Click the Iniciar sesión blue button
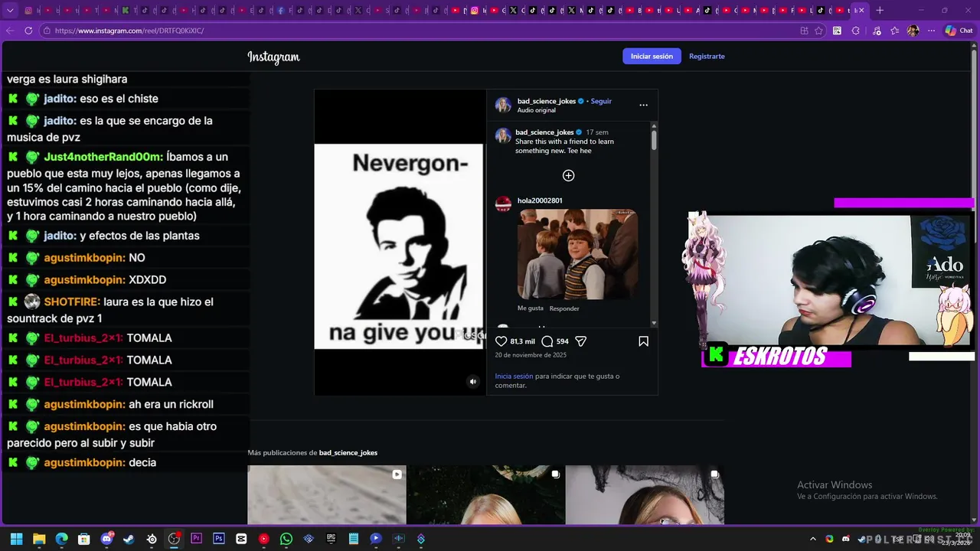The width and height of the screenshot is (980, 551). (652, 56)
